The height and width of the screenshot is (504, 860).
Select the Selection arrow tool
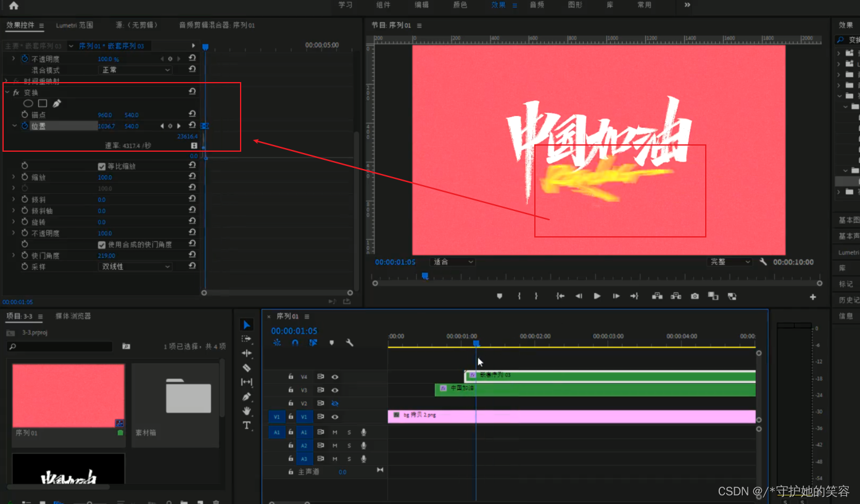tap(247, 325)
